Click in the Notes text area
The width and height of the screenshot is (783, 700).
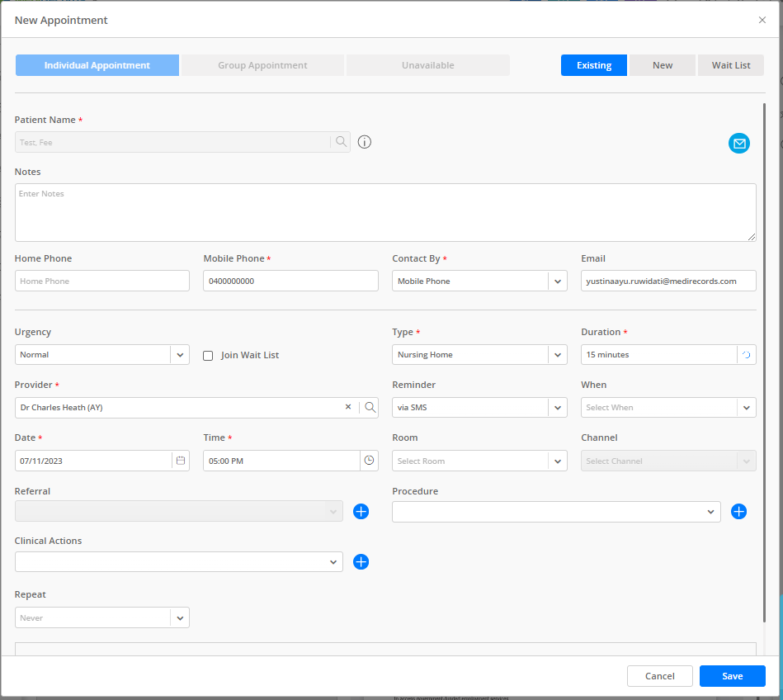pos(385,212)
